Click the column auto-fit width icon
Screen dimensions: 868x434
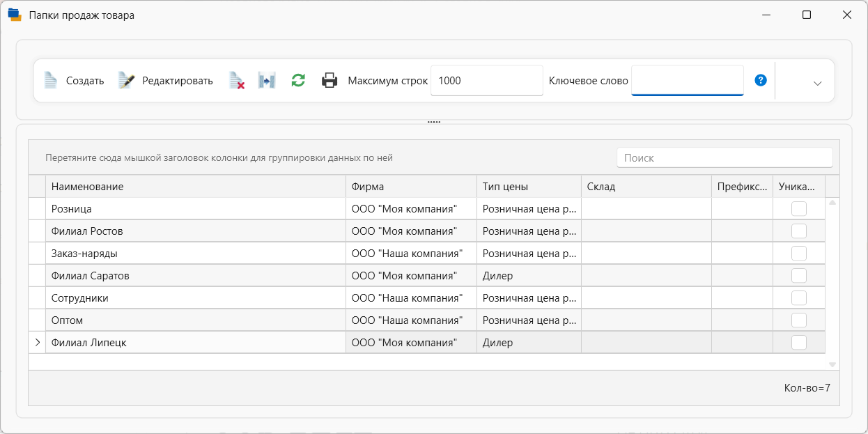coord(267,81)
